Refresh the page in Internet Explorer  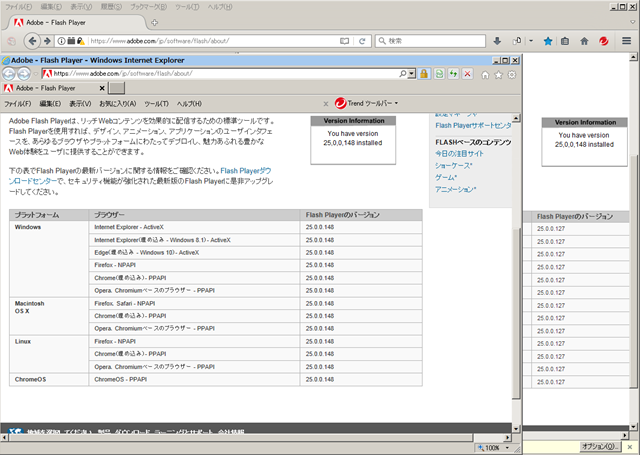[x=453, y=74]
